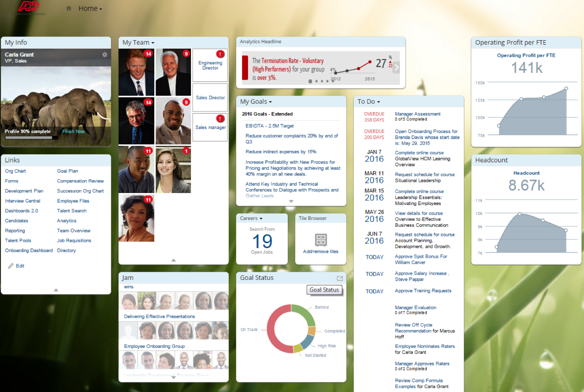Open the Succession Org Chart link
This screenshot has width=584, height=392.
(x=80, y=191)
